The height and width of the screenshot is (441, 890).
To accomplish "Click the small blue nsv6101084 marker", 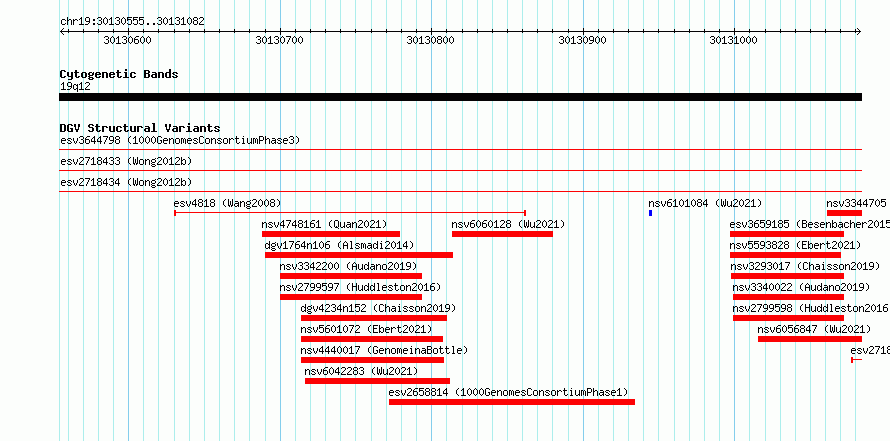I will click(650, 213).
